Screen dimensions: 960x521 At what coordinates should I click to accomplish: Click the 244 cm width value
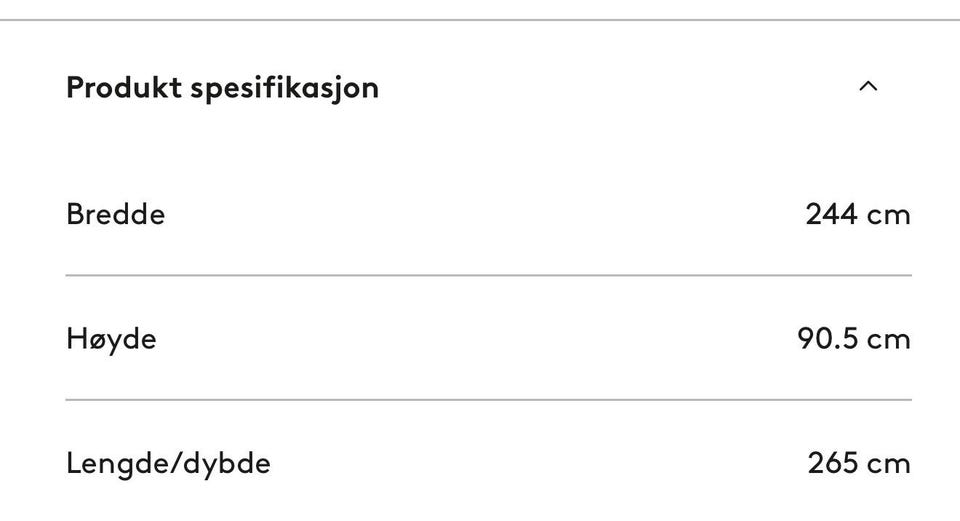[x=858, y=214]
